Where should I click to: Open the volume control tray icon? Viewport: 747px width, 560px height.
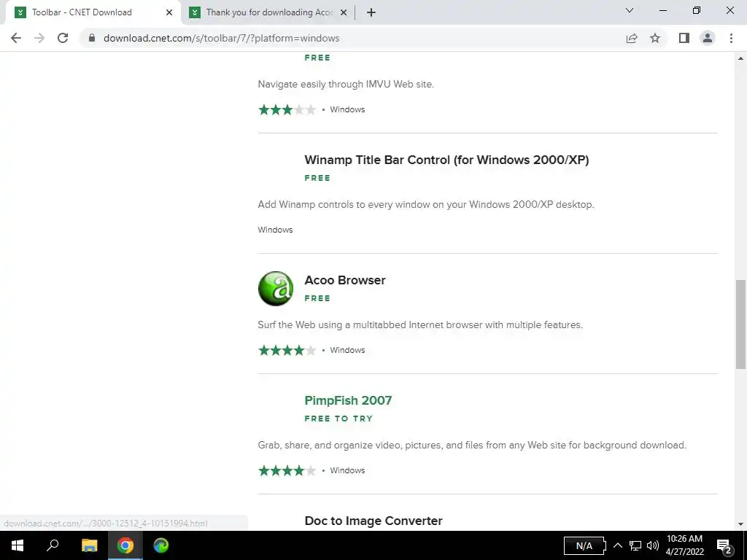(653, 545)
